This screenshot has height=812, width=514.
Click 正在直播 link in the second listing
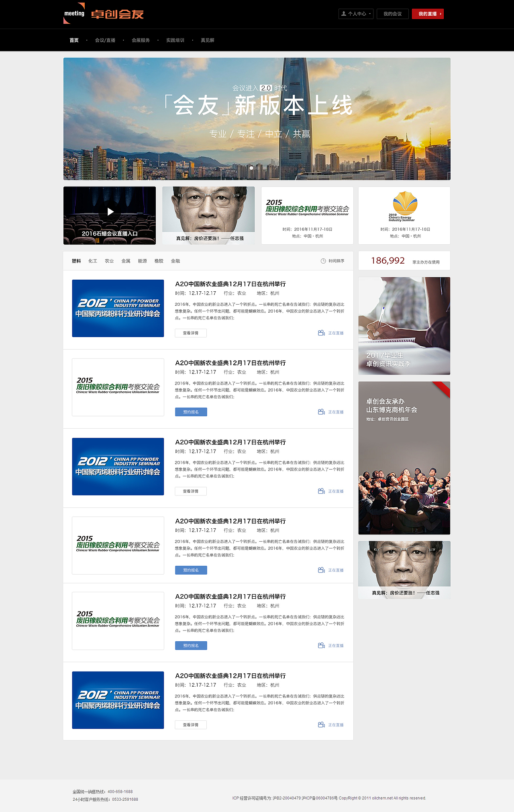[336, 412]
